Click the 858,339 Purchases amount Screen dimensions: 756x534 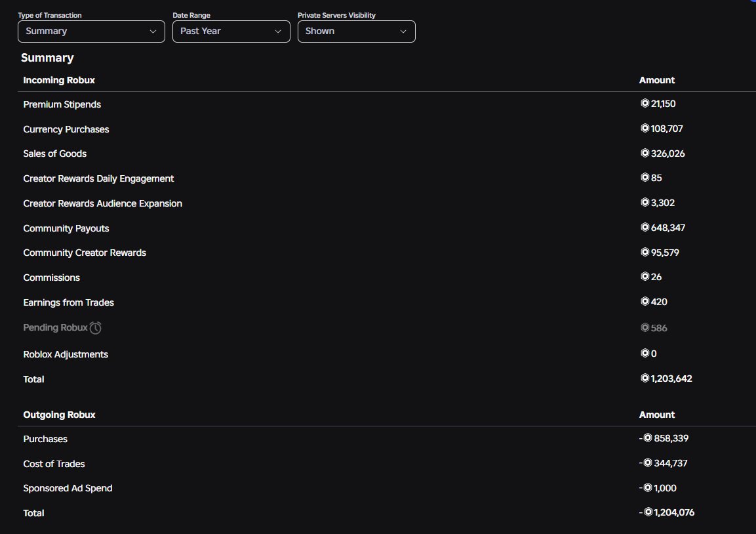[671, 438]
